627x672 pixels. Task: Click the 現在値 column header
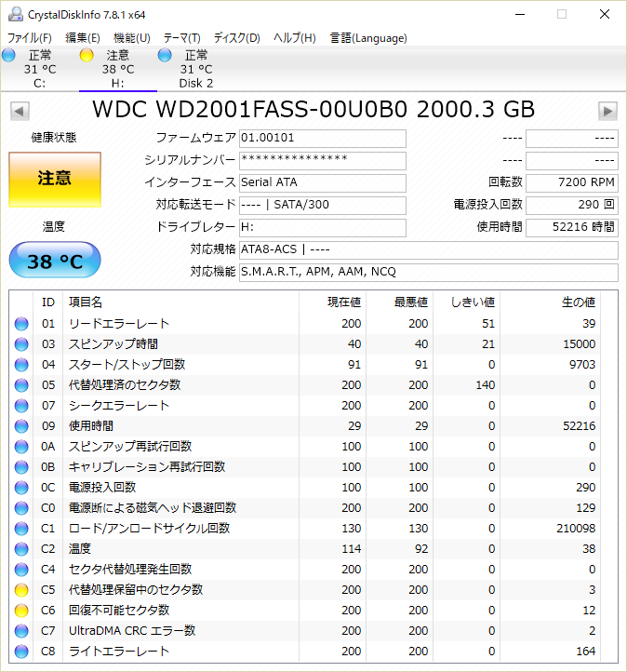pyautogui.click(x=333, y=302)
